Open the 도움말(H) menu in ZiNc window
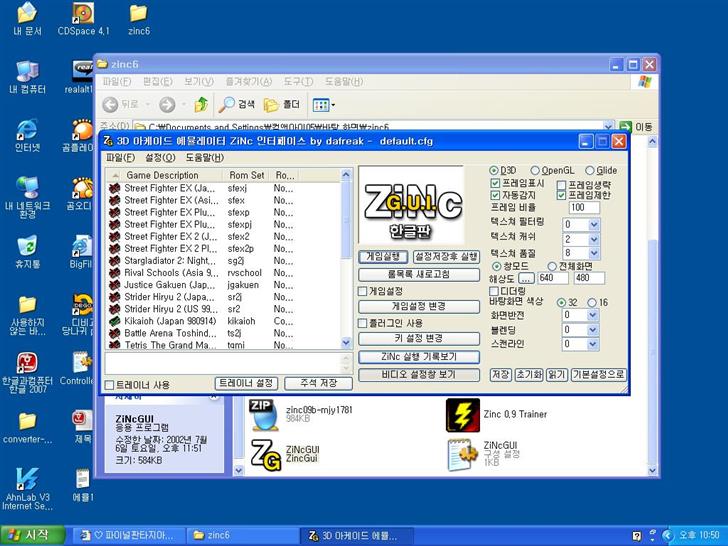728x546 pixels. tap(205, 157)
